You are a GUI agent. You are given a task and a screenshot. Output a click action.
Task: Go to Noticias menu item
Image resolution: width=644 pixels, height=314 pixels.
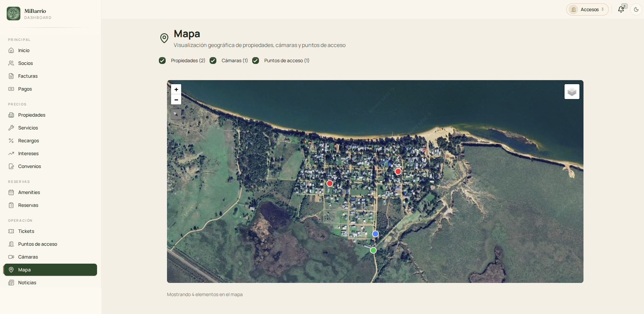coord(50,283)
